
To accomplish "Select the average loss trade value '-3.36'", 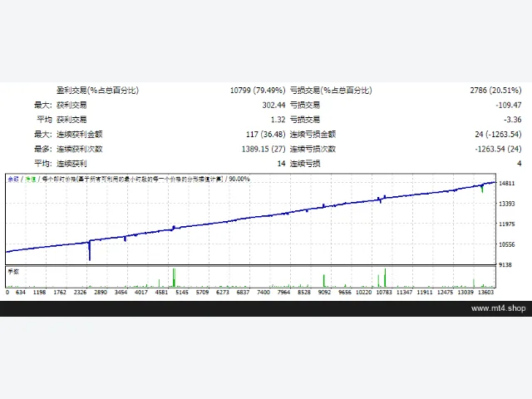I will pos(512,120).
